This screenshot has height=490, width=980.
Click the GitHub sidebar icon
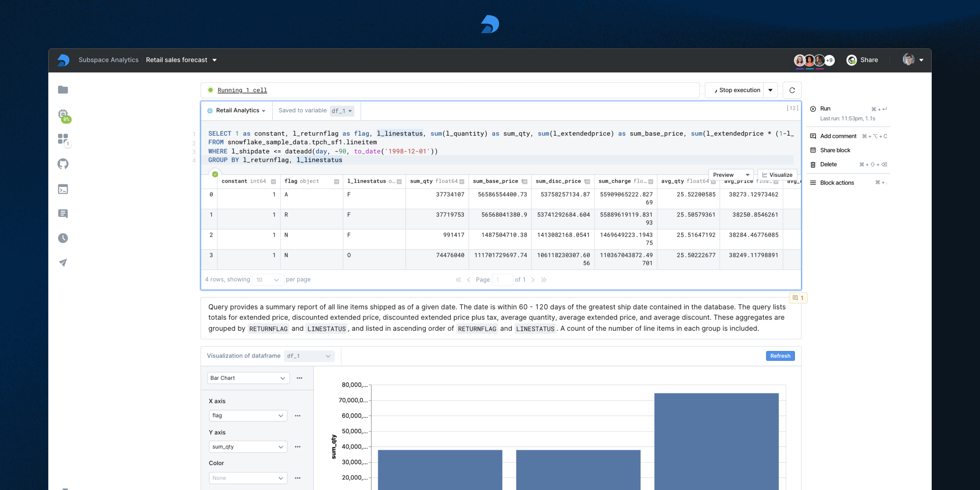tap(63, 164)
